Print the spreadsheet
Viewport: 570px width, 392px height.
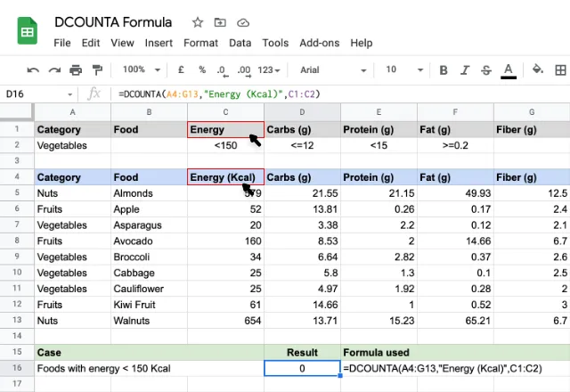click(x=76, y=69)
